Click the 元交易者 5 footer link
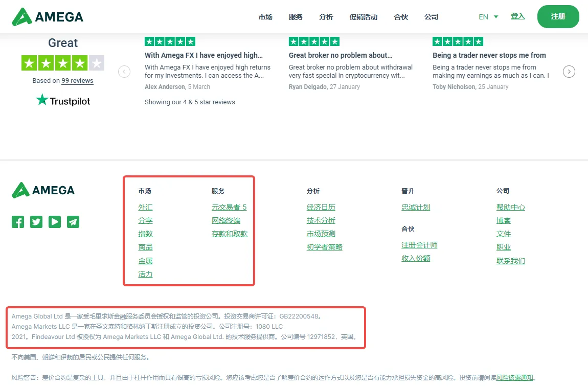Screen dimensions: 588x387 pos(229,208)
